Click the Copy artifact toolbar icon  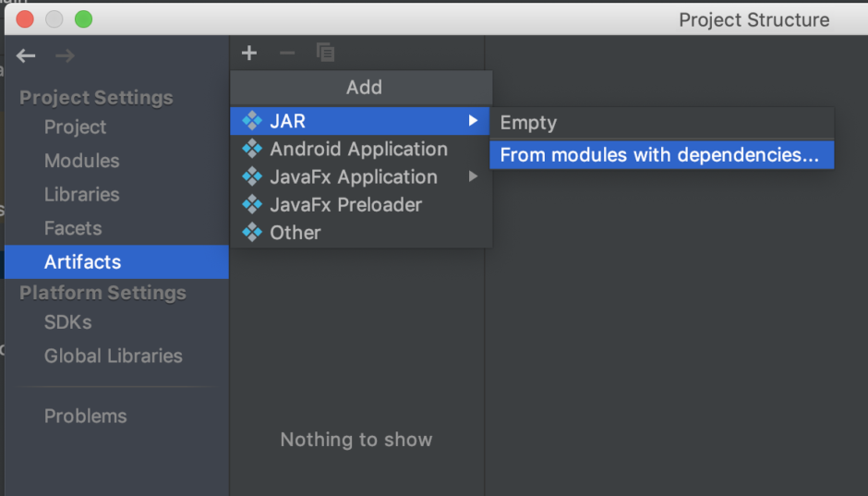tap(325, 54)
